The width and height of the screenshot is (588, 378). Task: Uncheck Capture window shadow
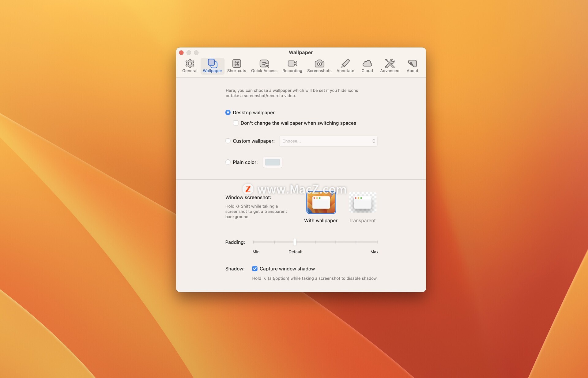[x=254, y=269]
